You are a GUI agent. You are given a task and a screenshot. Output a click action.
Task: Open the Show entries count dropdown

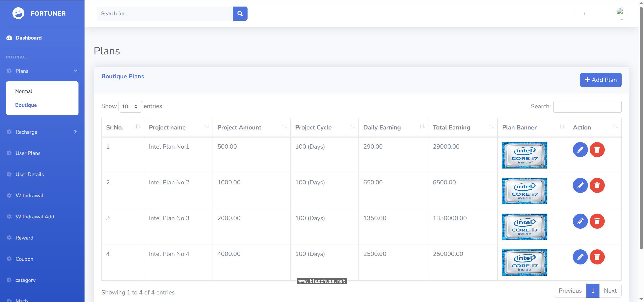(x=130, y=106)
